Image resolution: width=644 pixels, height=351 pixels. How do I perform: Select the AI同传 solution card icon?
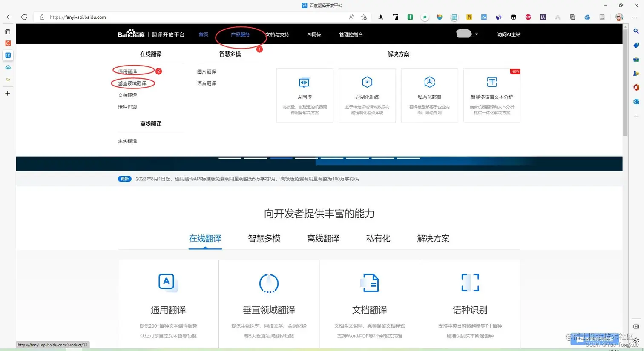(305, 82)
